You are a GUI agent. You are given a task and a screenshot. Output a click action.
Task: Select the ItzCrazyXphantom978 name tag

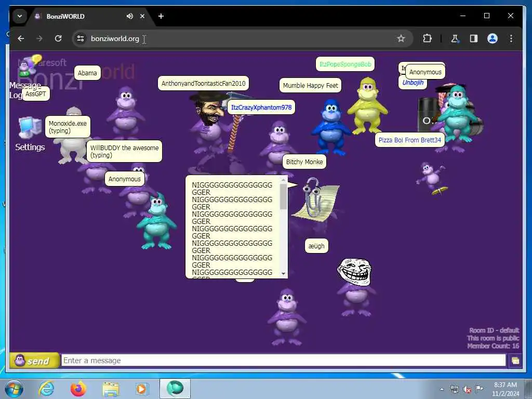261,108
